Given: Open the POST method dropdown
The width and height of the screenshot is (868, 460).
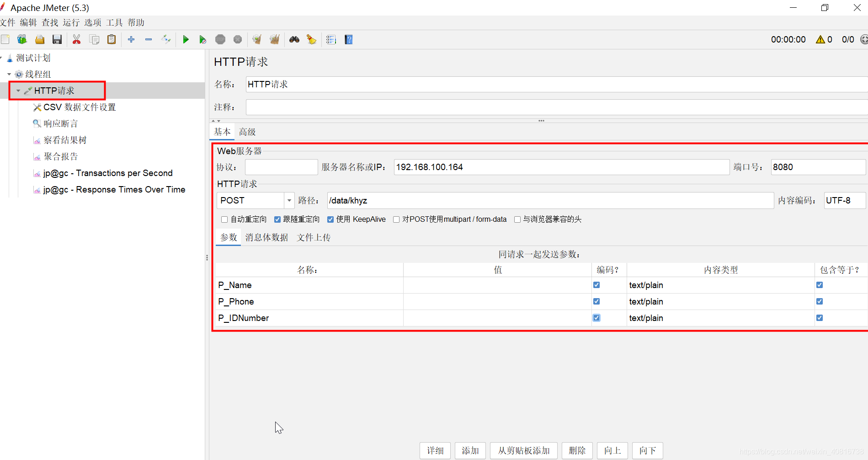Looking at the screenshot, I should 289,200.
